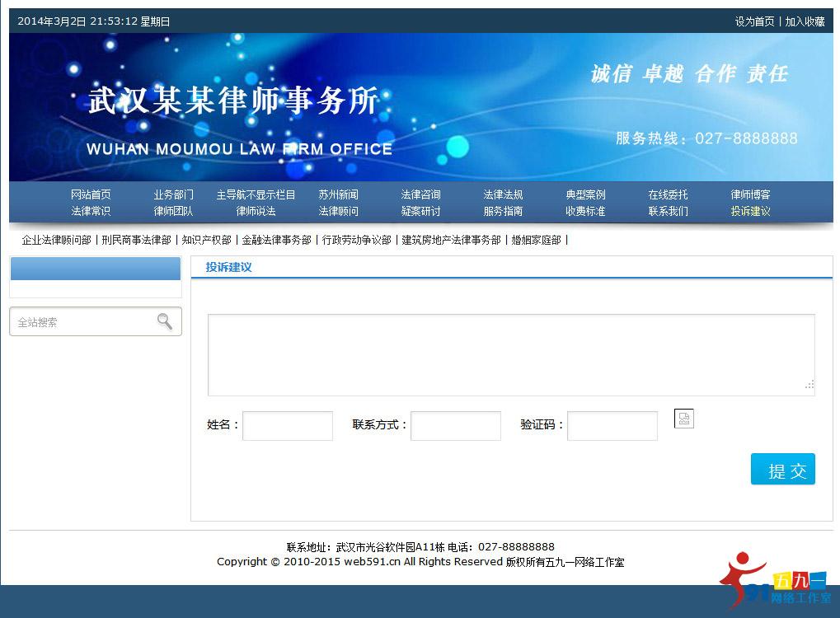
Task: Select 典型案例 in the navigation
Action: tap(584, 194)
